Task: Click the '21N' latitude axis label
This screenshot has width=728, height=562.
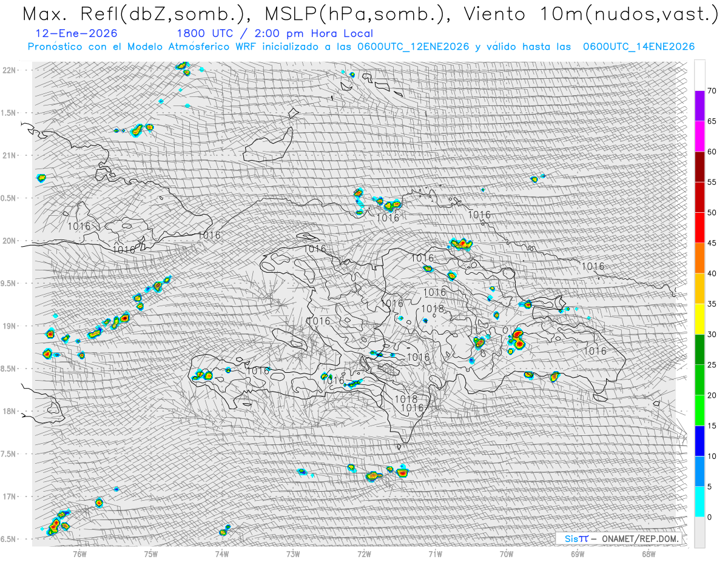Action: click(9, 156)
